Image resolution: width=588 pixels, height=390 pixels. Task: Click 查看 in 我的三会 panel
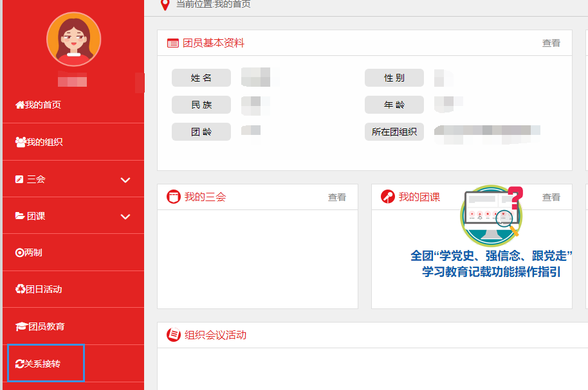coord(337,197)
